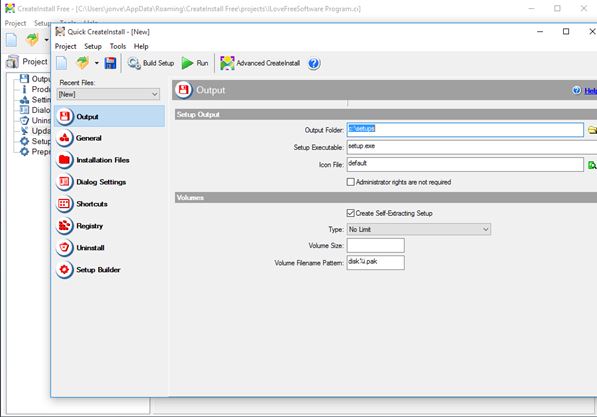Toggle Create Self-Extracting Setup checkbox
The width and height of the screenshot is (597, 417).
tap(351, 213)
